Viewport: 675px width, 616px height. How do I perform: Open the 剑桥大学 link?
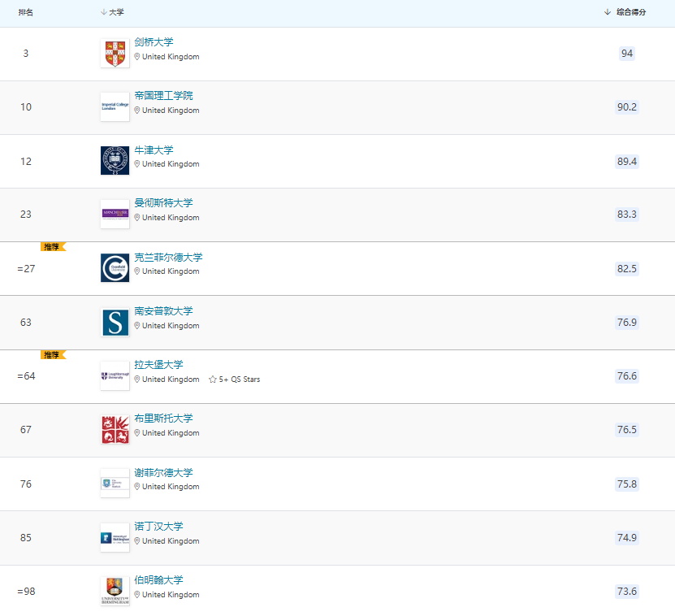154,42
